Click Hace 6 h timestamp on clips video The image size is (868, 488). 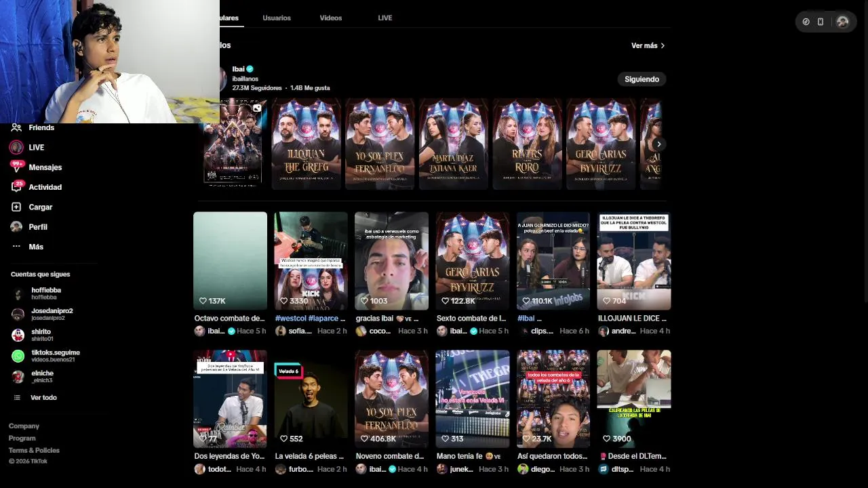click(x=574, y=331)
